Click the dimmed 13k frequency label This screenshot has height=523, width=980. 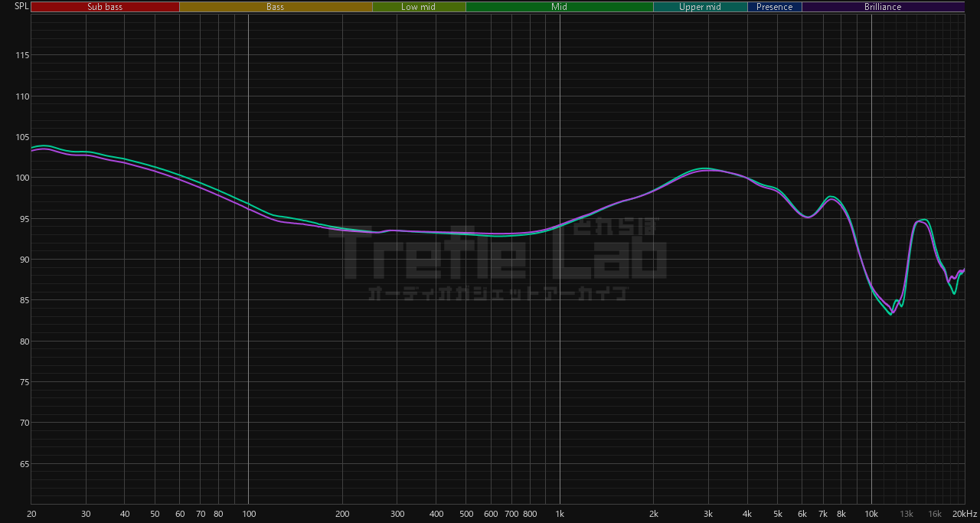click(906, 513)
